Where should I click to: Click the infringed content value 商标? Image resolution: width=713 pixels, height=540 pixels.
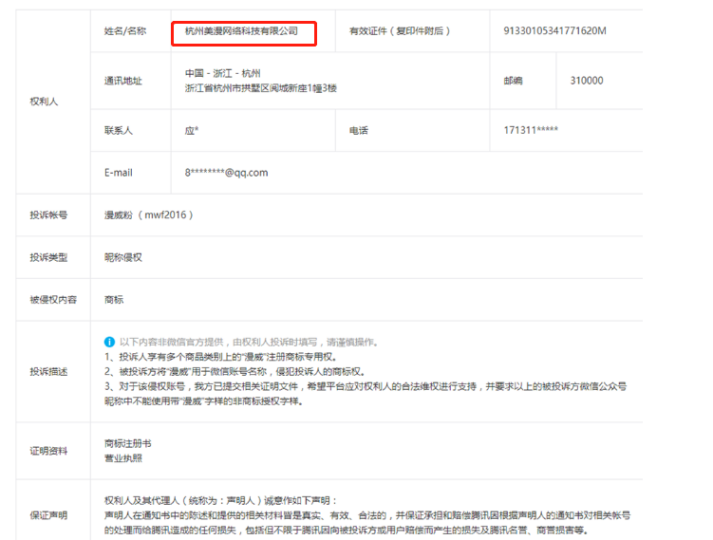tap(114, 299)
